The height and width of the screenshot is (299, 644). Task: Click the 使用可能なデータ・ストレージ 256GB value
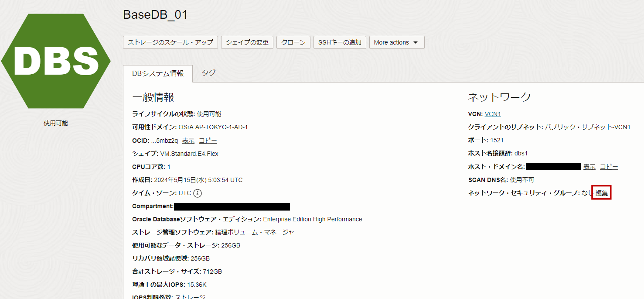[x=231, y=245]
